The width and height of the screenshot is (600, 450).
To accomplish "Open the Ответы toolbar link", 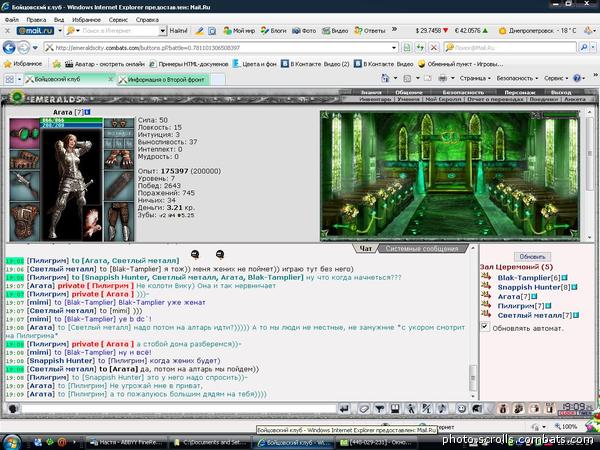I will coord(370,31).
